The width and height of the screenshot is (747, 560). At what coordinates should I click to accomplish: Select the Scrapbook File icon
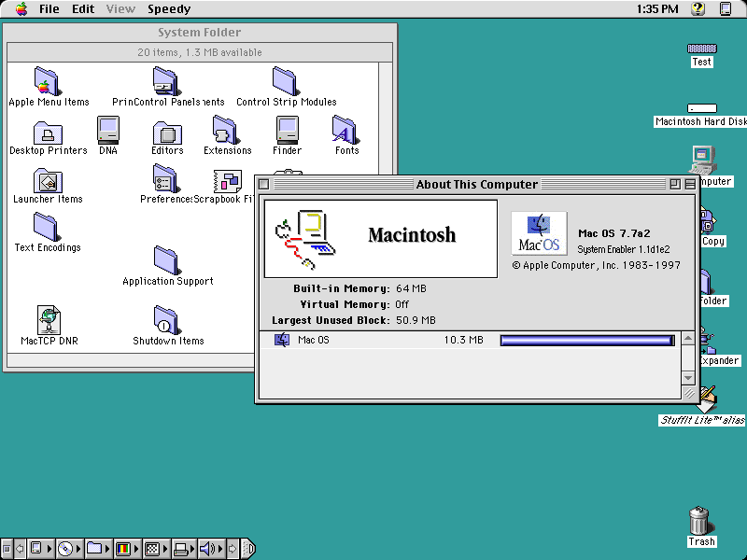pos(227,181)
